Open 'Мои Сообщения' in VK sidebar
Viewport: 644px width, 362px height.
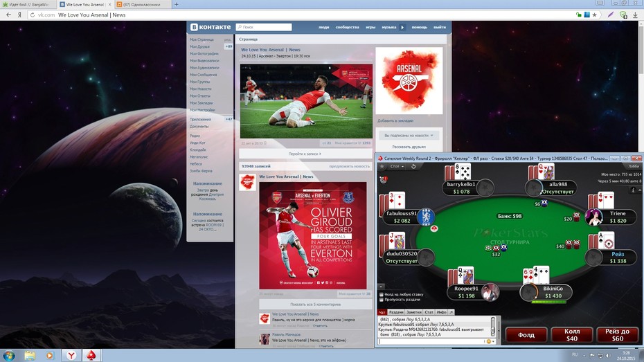click(x=204, y=75)
